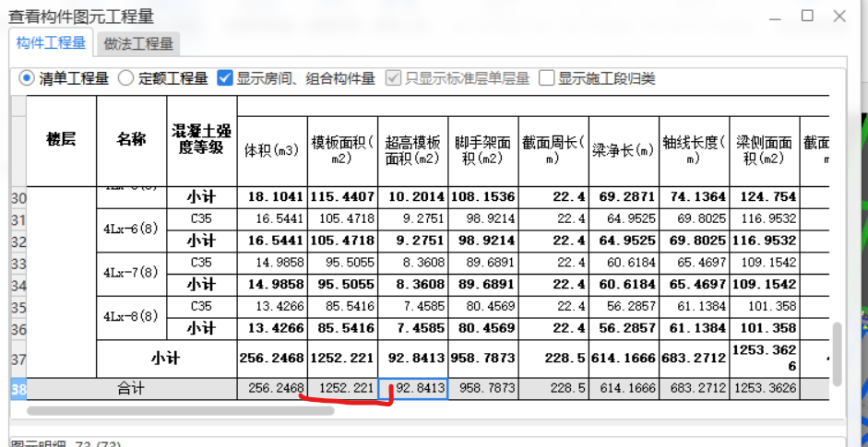
Task: Click the 小计 label in row 37
Action: pos(167,359)
